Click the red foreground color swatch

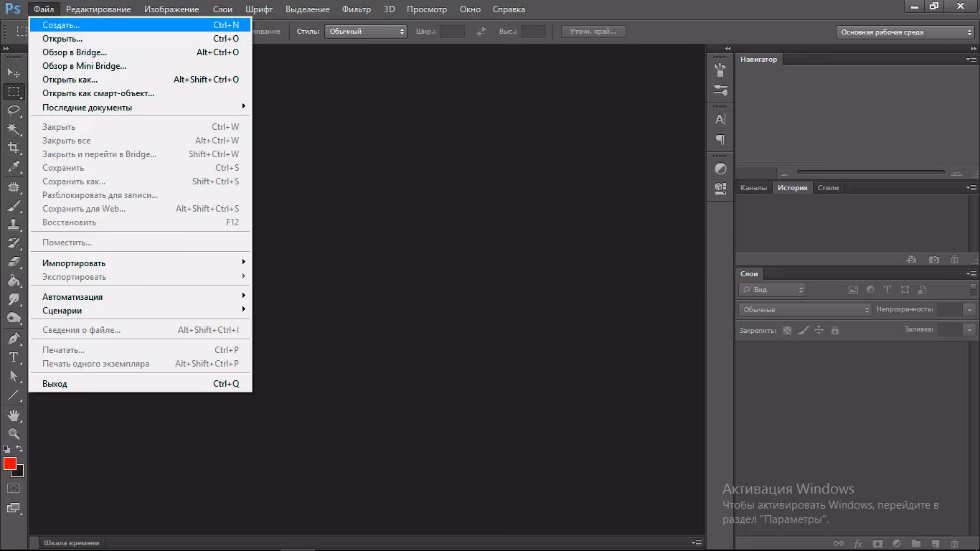tap(9, 463)
